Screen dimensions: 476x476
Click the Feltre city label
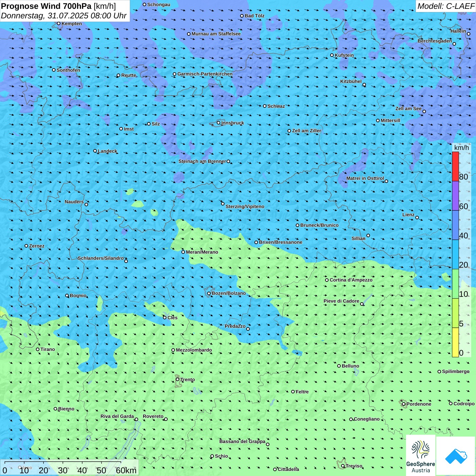302,392
